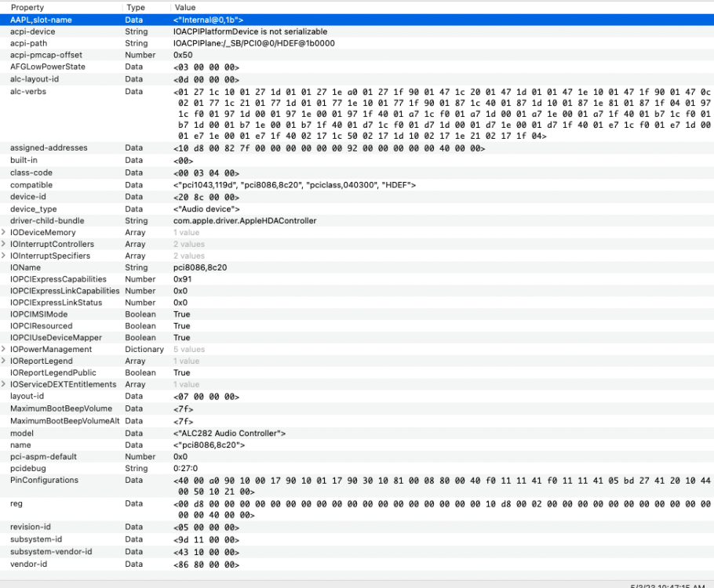Select the alc-layout-id property row
This screenshot has height=588, width=714.
click(357, 79)
